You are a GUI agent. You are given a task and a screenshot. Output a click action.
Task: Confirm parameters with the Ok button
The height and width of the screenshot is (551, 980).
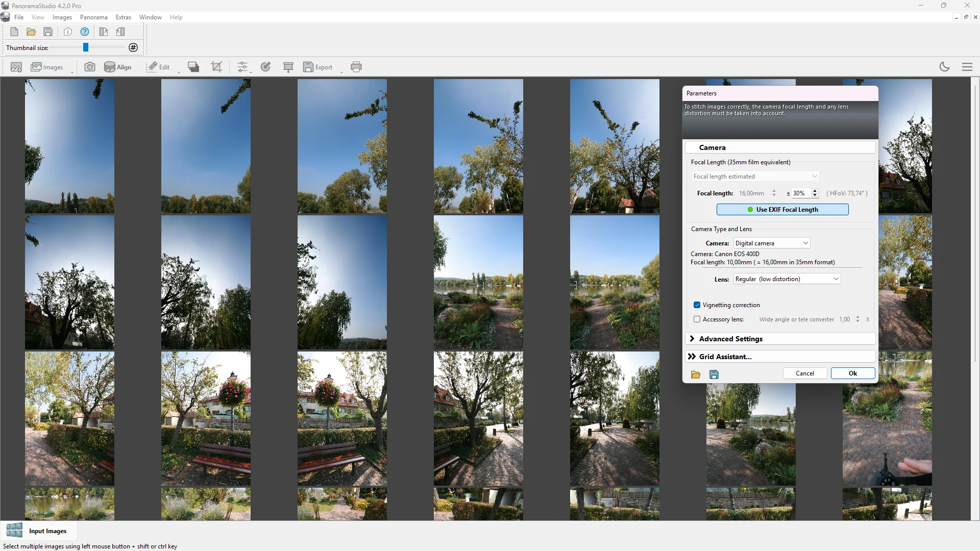click(x=853, y=373)
